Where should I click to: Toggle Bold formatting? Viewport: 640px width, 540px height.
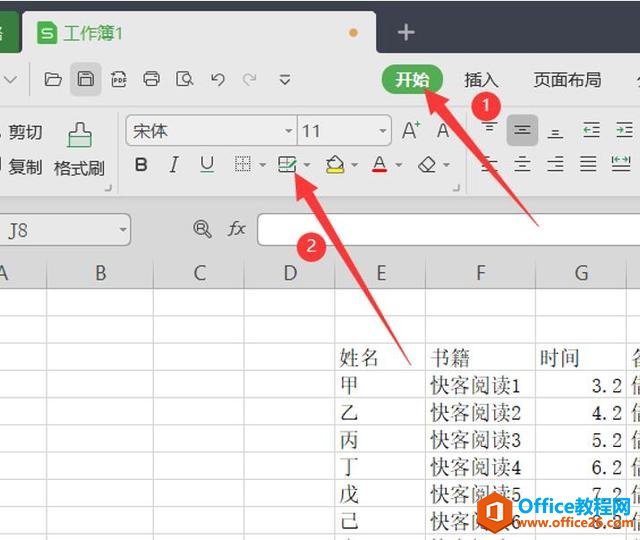141,165
